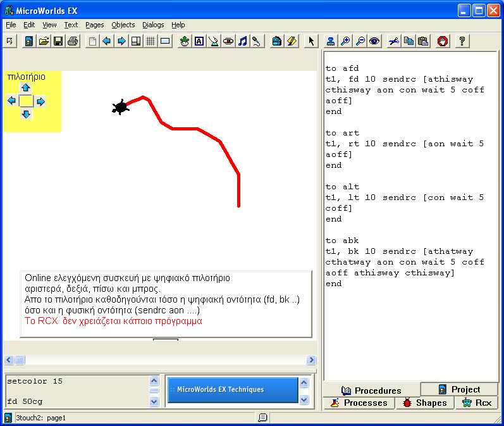Click the 'fd 50cg' command line
Screen dimensions: 504x426
click(25, 401)
